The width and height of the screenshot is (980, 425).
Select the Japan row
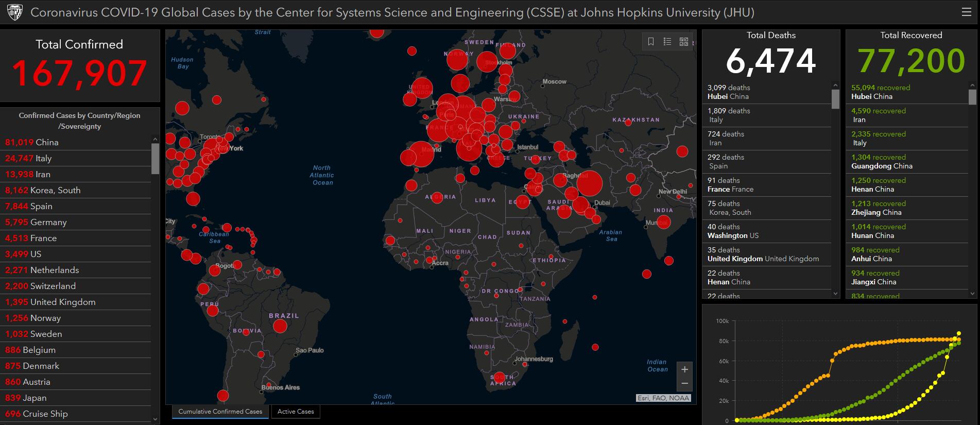76,398
